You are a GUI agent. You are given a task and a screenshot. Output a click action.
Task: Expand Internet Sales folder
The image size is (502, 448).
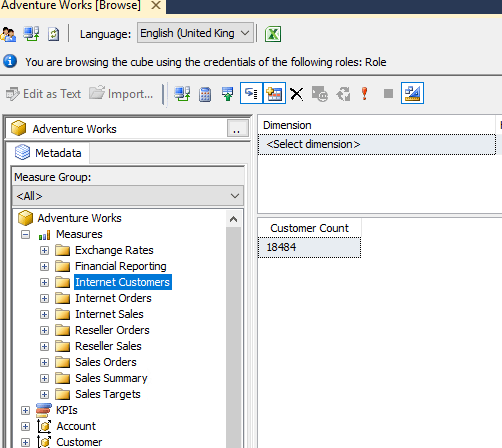[x=44, y=314]
